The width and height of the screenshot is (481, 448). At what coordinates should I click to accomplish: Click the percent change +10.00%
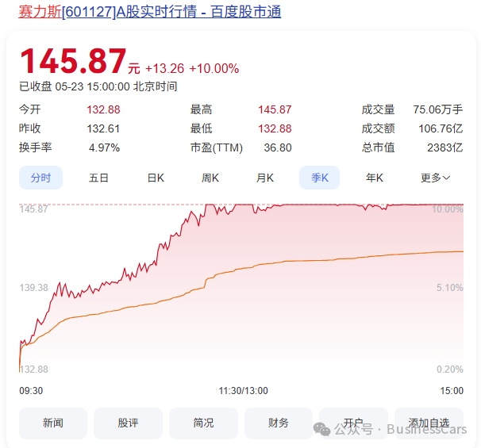[214, 69]
